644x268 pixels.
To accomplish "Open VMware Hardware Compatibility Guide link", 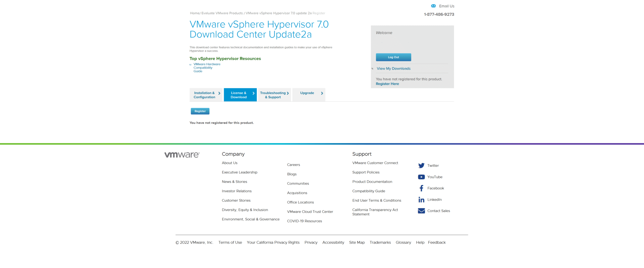I will [x=207, y=68].
